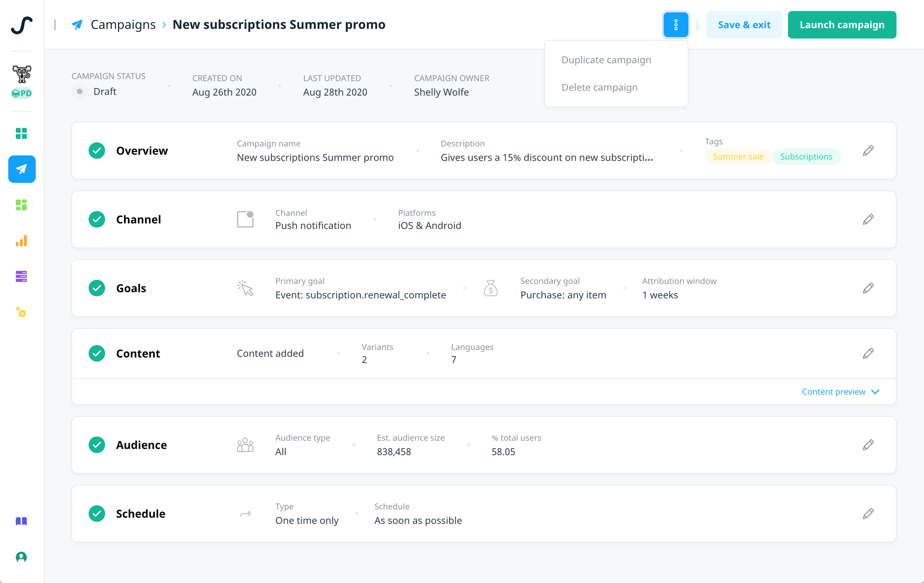Open the documentation book icon
924x583 pixels.
(x=22, y=521)
